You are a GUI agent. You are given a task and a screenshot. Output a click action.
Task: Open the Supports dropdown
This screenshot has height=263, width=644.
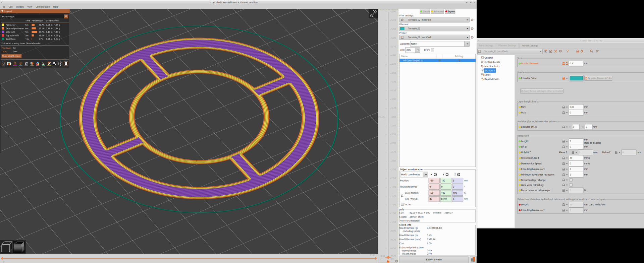click(467, 44)
